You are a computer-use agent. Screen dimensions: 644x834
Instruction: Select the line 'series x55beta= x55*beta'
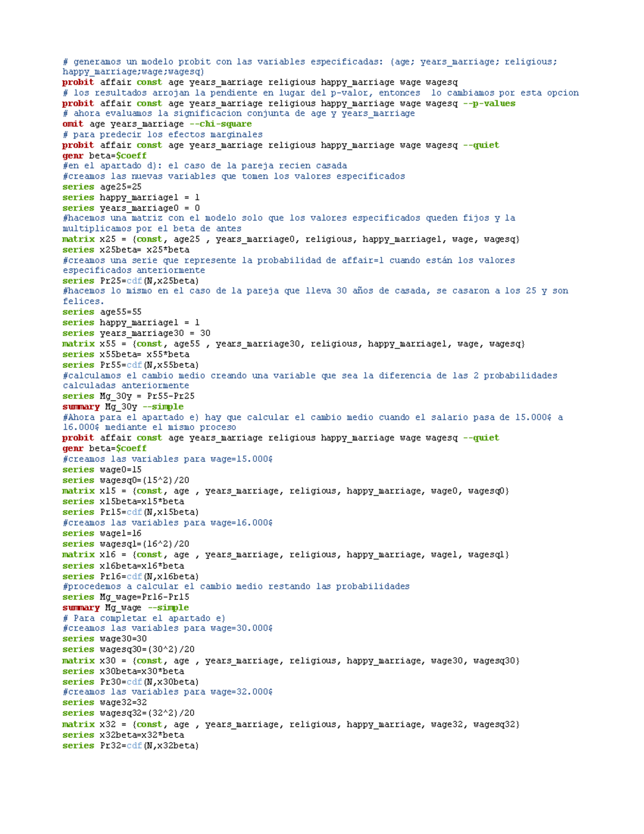click(x=126, y=354)
